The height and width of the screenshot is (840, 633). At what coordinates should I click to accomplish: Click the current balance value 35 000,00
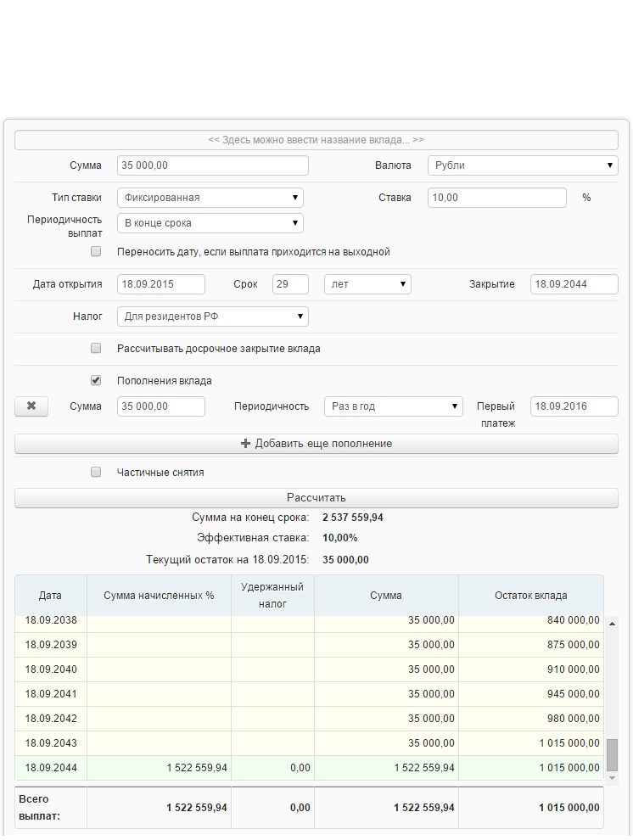345,560
